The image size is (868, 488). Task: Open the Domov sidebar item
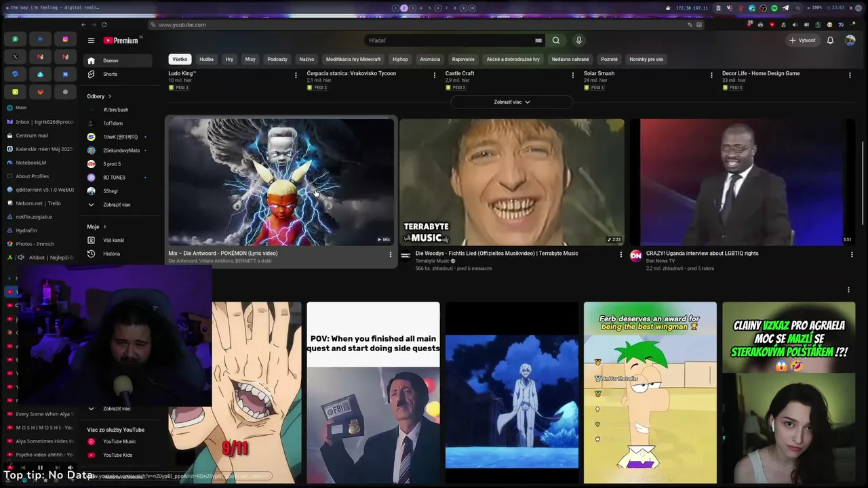pyautogui.click(x=117, y=60)
